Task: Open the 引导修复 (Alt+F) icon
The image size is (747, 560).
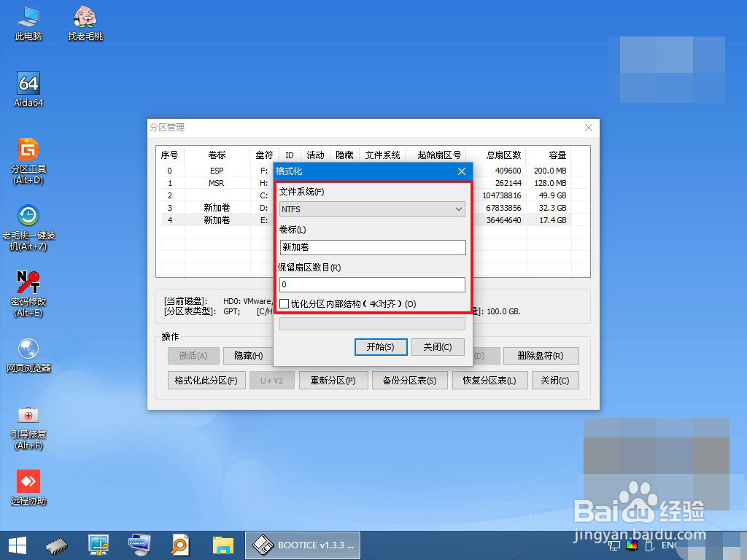Action: pyautogui.click(x=28, y=427)
